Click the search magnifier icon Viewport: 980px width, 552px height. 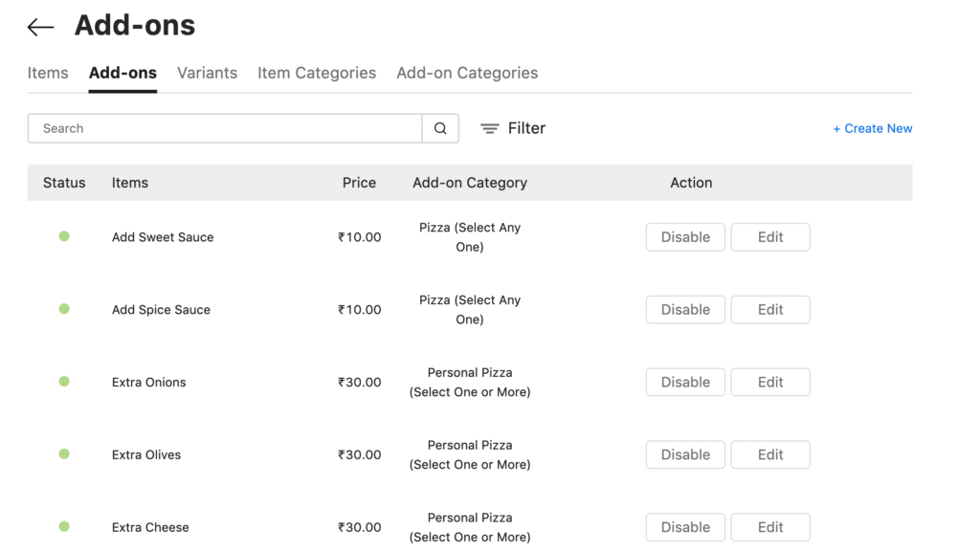[439, 127]
